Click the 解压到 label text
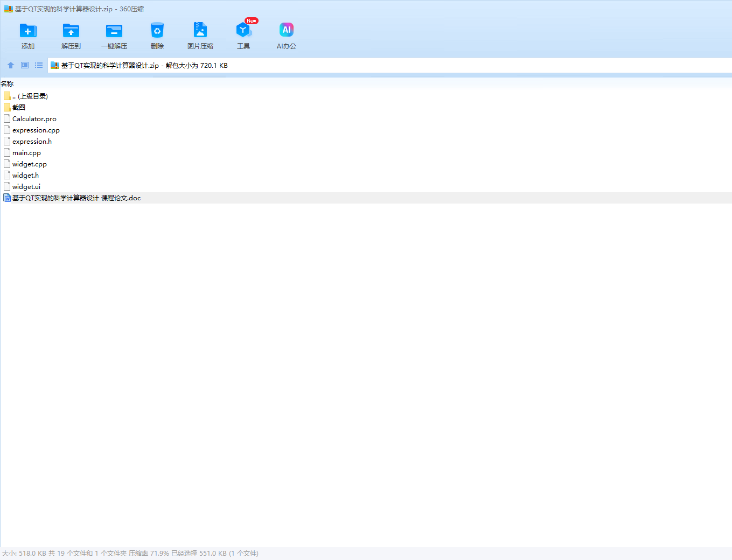The image size is (732, 560). [71, 46]
